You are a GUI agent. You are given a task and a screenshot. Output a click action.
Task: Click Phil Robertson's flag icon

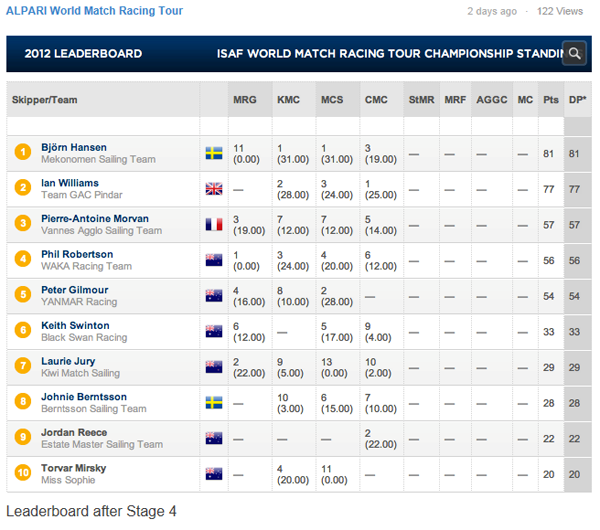click(214, 260)
